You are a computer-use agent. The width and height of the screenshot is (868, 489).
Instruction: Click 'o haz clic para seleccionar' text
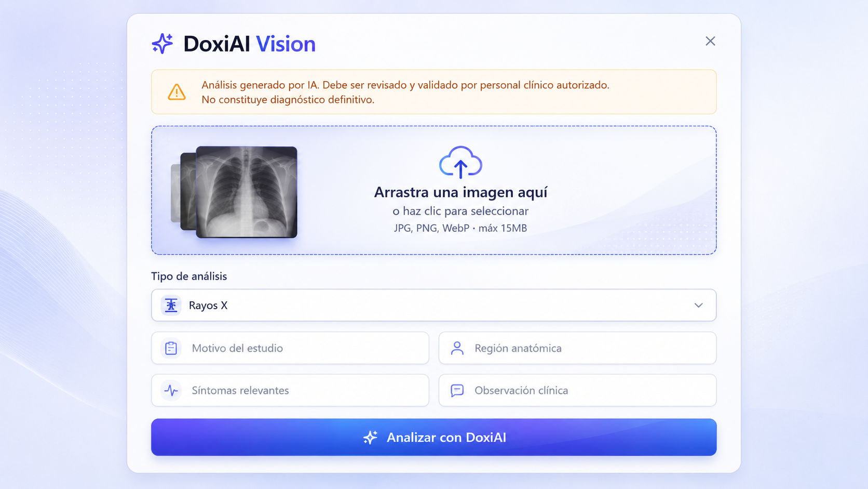(460, 211)
